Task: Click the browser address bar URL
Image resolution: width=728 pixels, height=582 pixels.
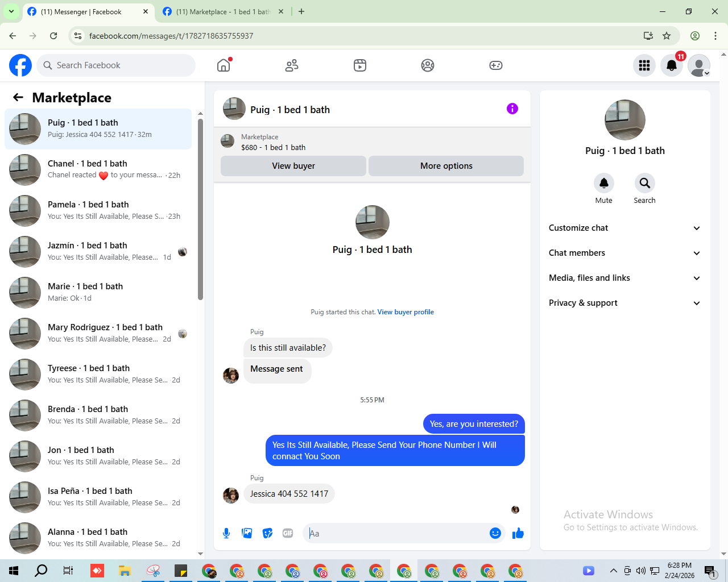Action: coord(171,36)
